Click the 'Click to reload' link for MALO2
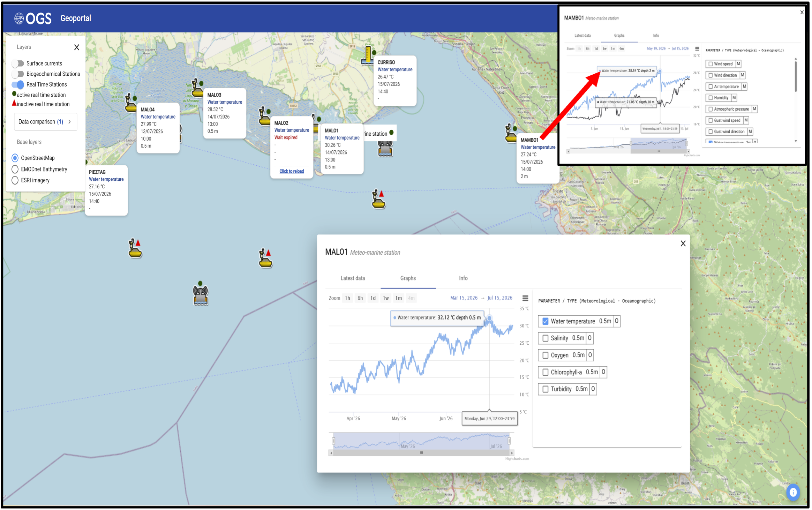 pyautogui.click(x=292, y=171)
